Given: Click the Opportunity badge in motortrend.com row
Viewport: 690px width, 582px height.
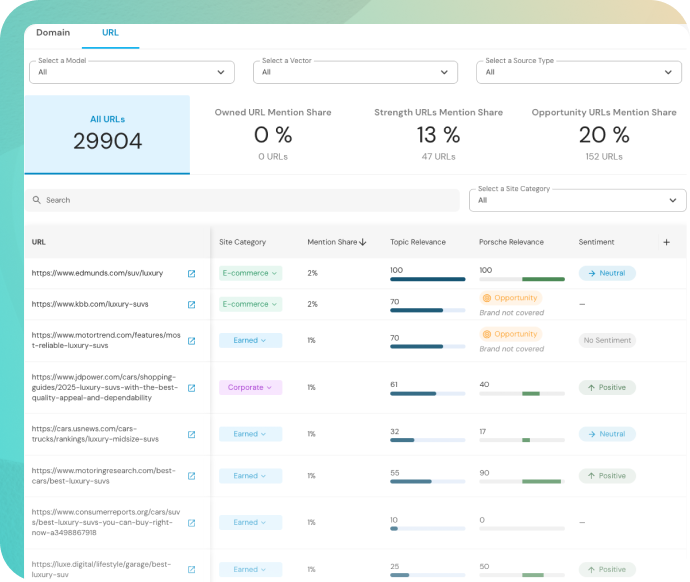Looking at the screenshot, I should click(x=510, y=334).
